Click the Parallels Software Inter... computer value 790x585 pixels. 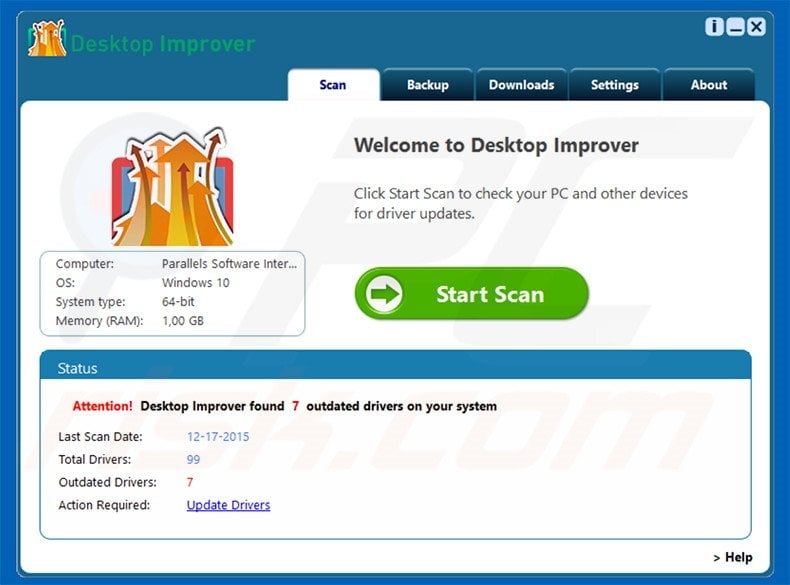pyautogui.click(x=229, y=264)
